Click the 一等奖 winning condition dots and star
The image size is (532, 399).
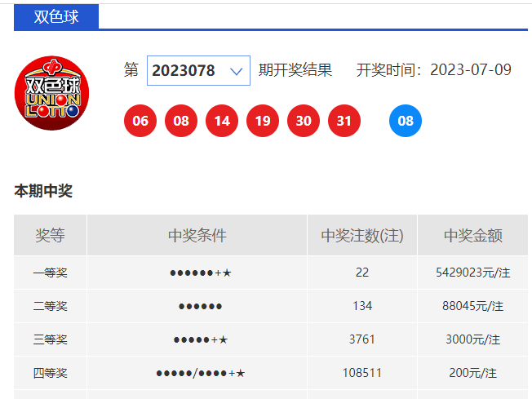click(201, 273)
